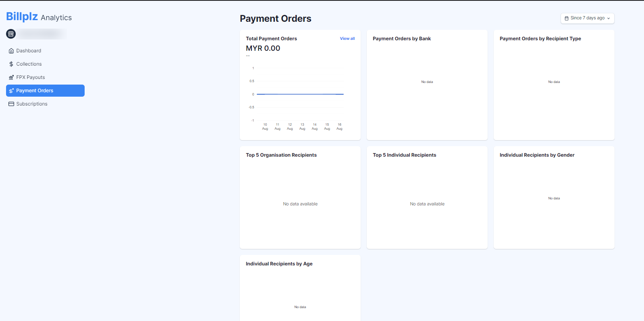Viewport: 644px width, 321px height.
Task: Click Individual Recipients by Age title
Action: (x=279, y=264)
